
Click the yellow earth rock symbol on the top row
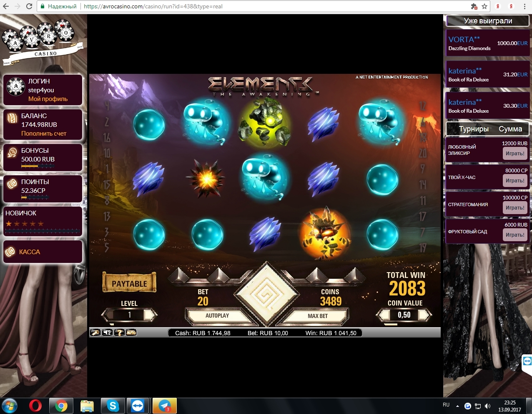[x=264, y=124]
